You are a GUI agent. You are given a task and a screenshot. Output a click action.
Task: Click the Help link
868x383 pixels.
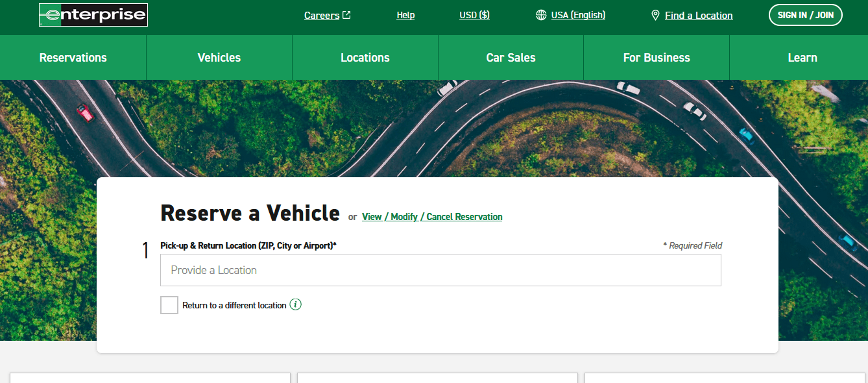(x=405, y=14)
